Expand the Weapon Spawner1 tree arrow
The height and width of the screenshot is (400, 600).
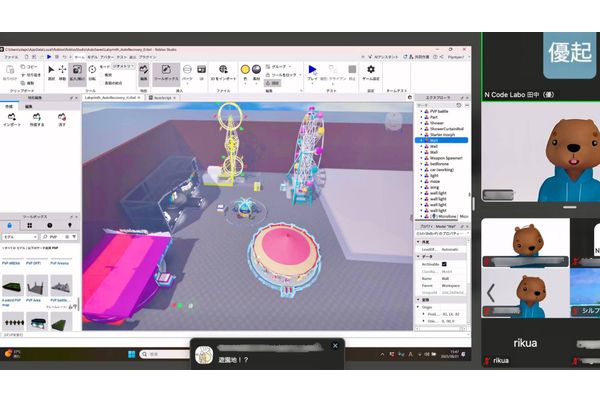tap(421, 158)
